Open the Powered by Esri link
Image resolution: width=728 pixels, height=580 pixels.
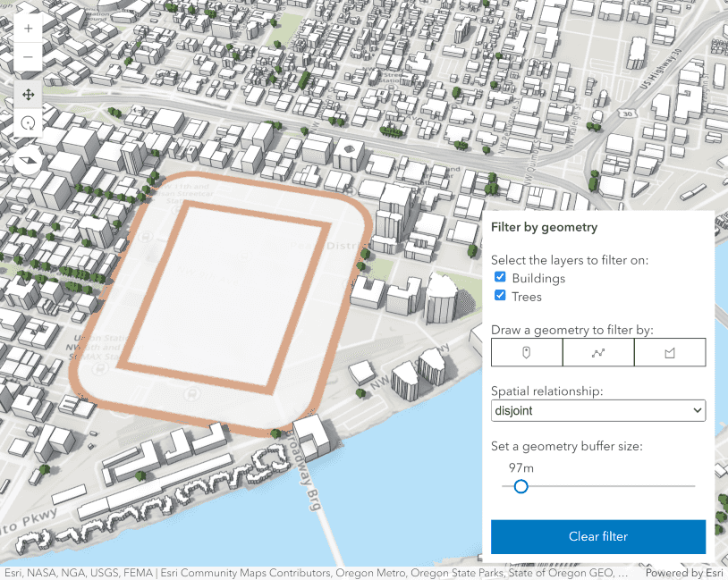pos(683,573)
